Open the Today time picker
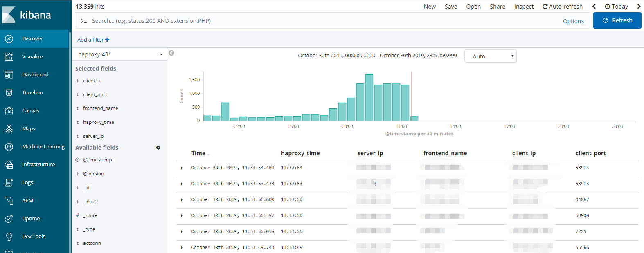Screen dimensions: 644x253 coord(616,7)
